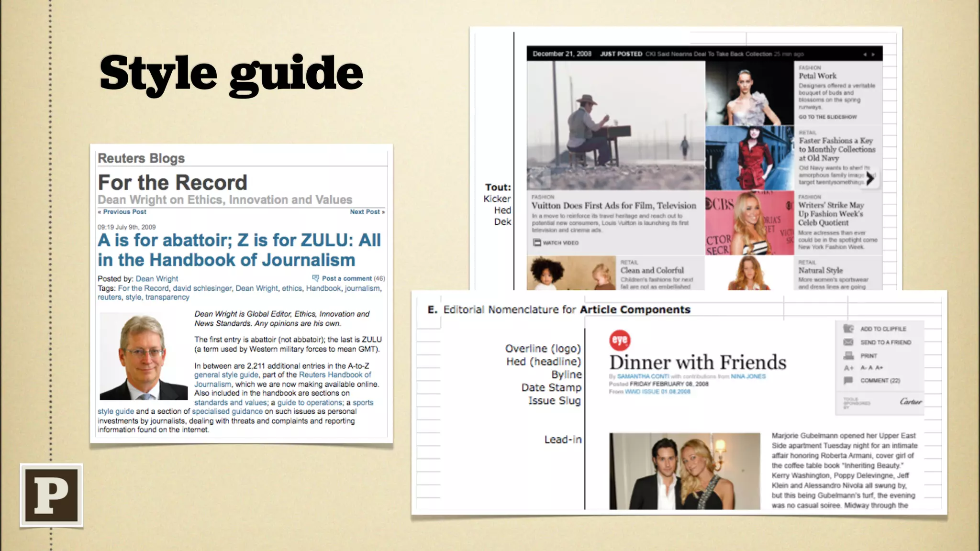Open the A is for abattoir headline
The width and height of the screenshot is (980, 551).
tap(239, 250)
